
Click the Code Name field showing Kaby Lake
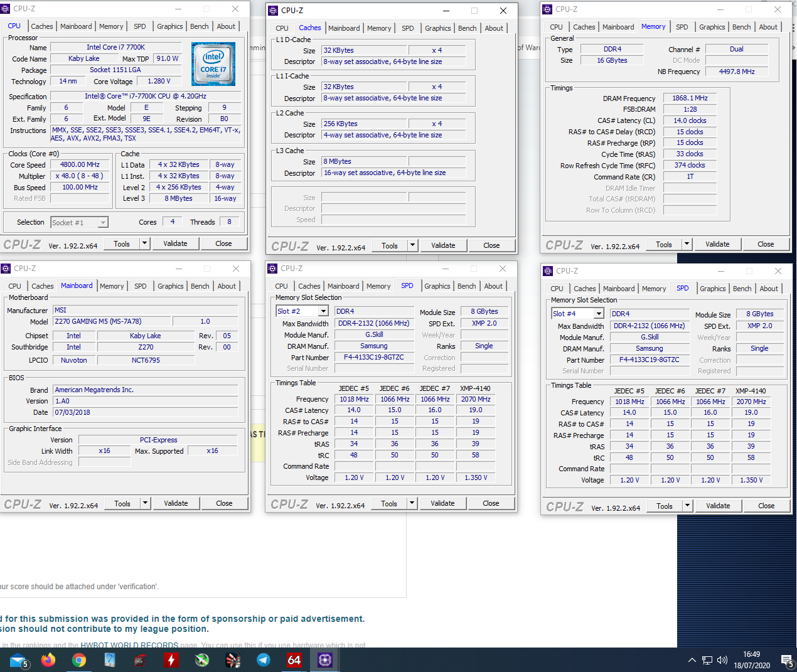click(84, 58)
